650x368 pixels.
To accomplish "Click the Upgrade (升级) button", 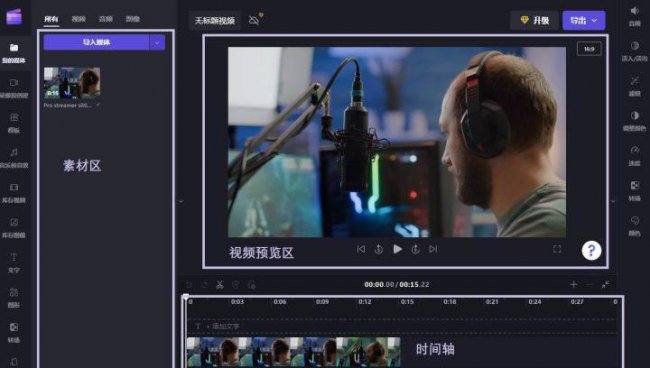I will [x=534, y=20].
